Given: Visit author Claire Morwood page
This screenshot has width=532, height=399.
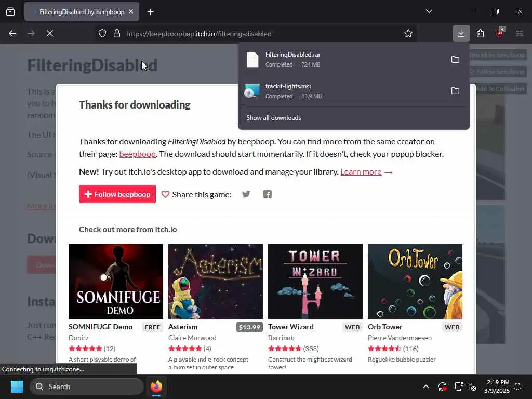Looking at the screenshot, I should (x=192, y=338).
